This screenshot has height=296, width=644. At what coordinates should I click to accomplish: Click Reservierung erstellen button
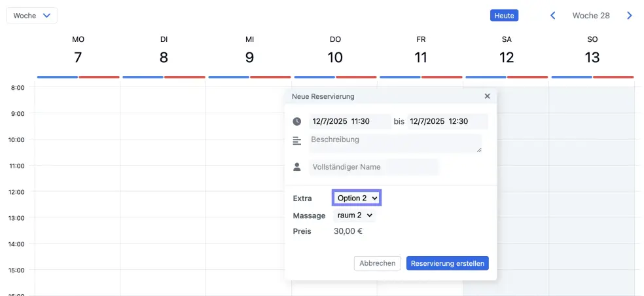click(x=447, y=263)
